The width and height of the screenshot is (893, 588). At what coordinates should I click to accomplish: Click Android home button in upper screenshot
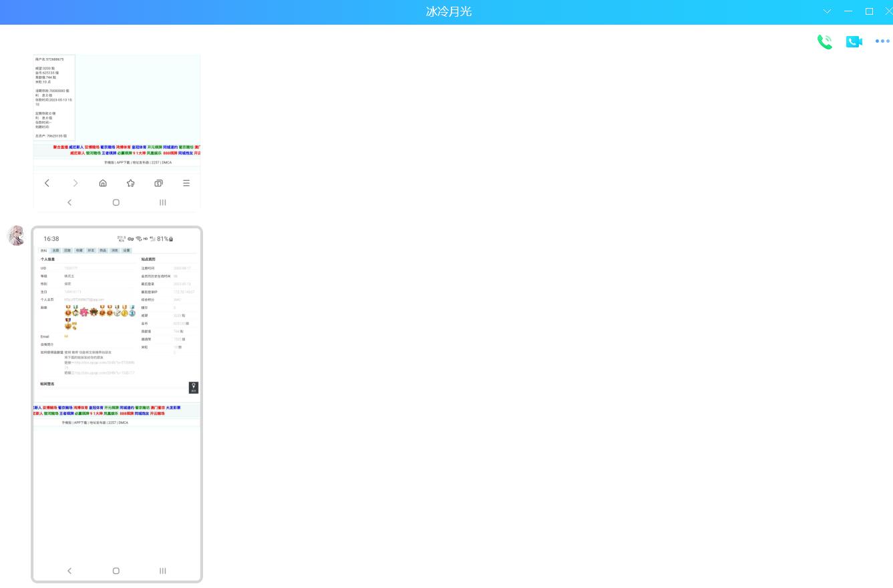coord(116,202)
